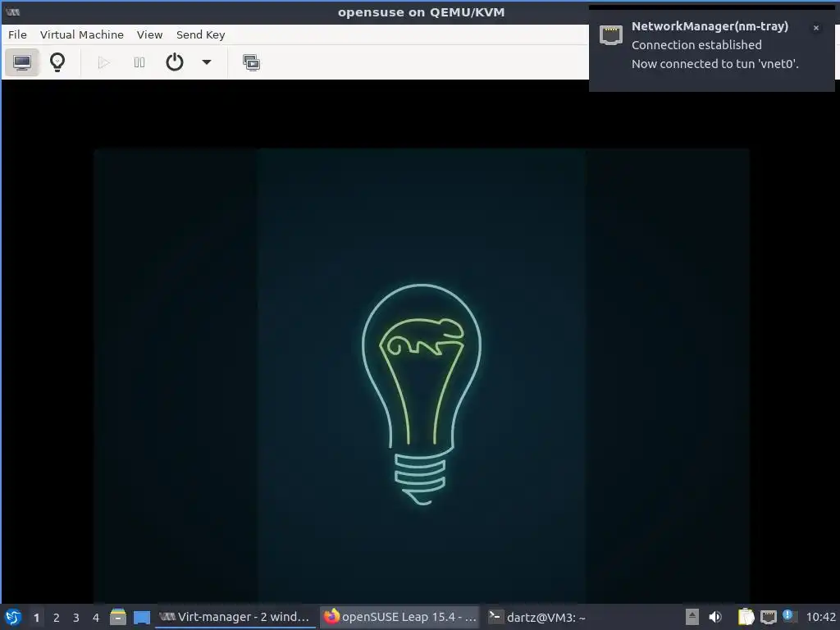This screenshot has width=840, height=630.
Task: Open the volume control tray icon
Action: [715, 617]
